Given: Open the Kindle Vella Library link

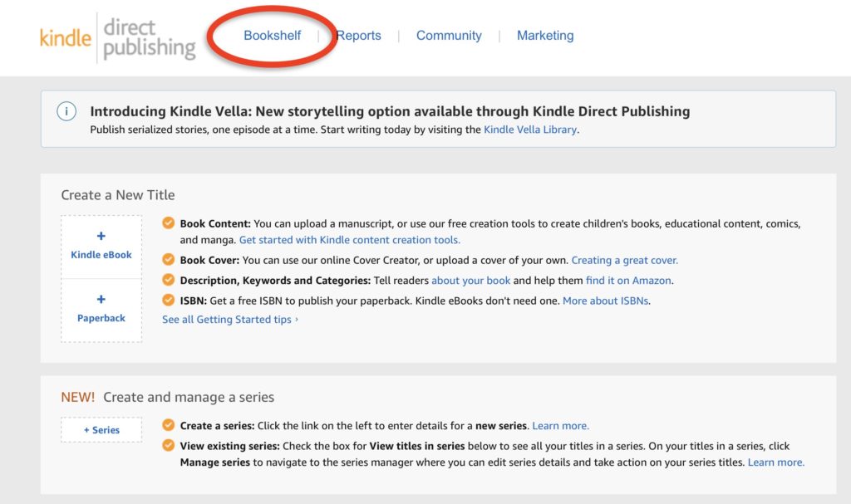Looking at the screenshot, I should click(x=532, y=130).
